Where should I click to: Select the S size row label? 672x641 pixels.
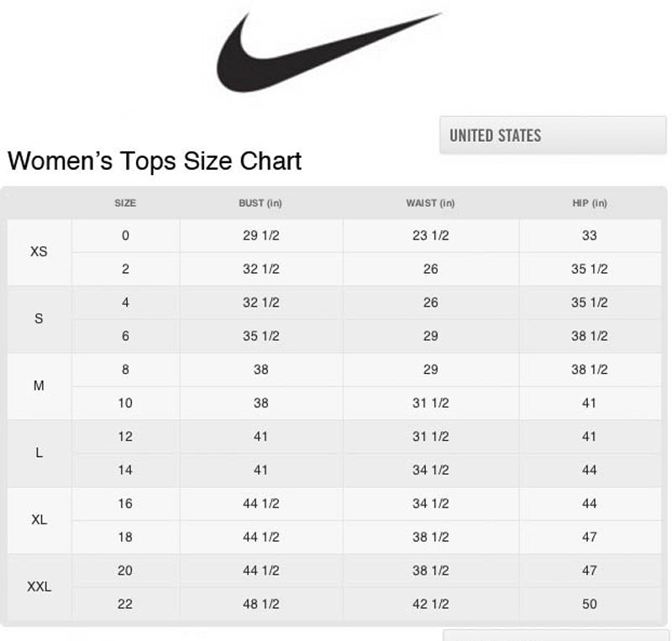pos(39,319)
